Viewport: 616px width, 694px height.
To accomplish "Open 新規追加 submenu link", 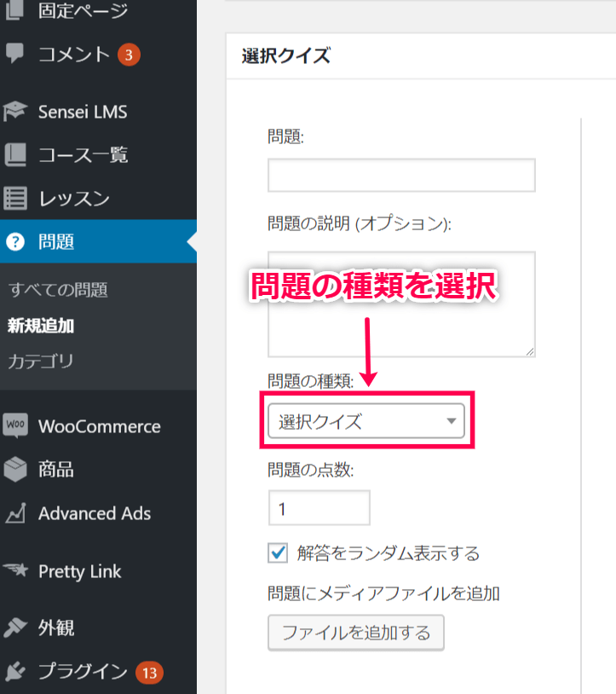I will 41,326.
